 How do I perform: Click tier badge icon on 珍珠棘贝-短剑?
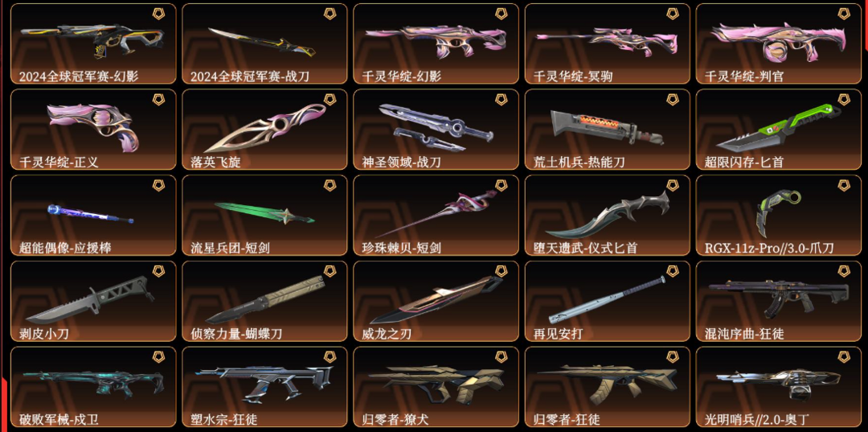coord(501,185)
